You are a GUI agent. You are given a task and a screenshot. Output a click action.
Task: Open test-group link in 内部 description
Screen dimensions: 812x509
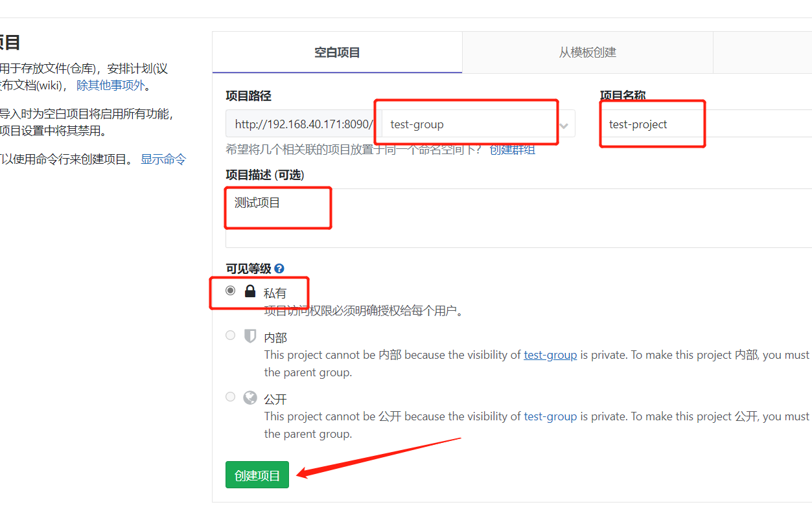(550, 355)
